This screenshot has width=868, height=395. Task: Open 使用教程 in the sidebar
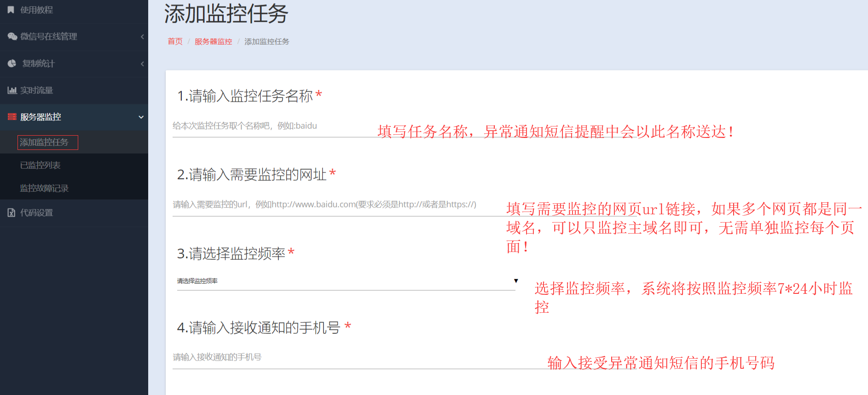(x=37, y=10)
